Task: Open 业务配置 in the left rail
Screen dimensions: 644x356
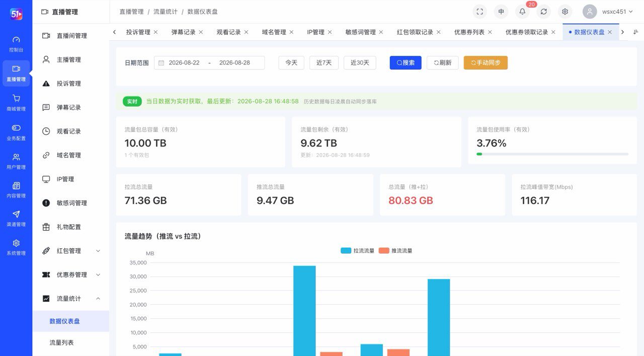Action: click(x=16, y=132)
